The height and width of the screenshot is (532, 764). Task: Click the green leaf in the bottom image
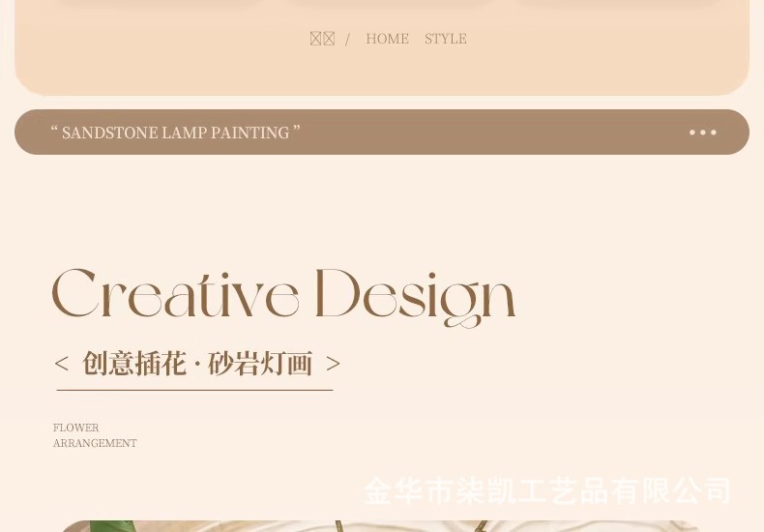[x=112, y=526]
